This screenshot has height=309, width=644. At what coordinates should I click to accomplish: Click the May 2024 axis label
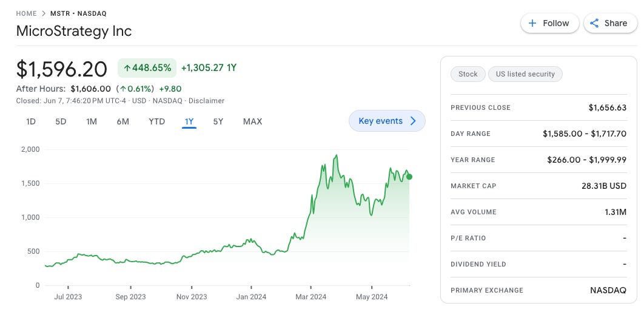[372, 297]
